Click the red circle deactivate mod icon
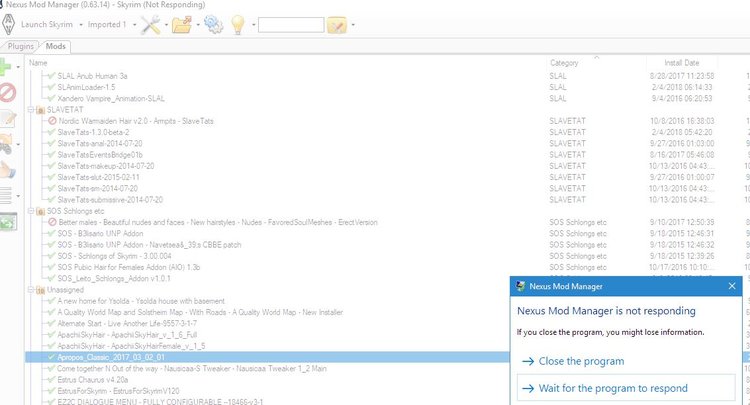Screen dimensions: 750x405 pos(7,92)
